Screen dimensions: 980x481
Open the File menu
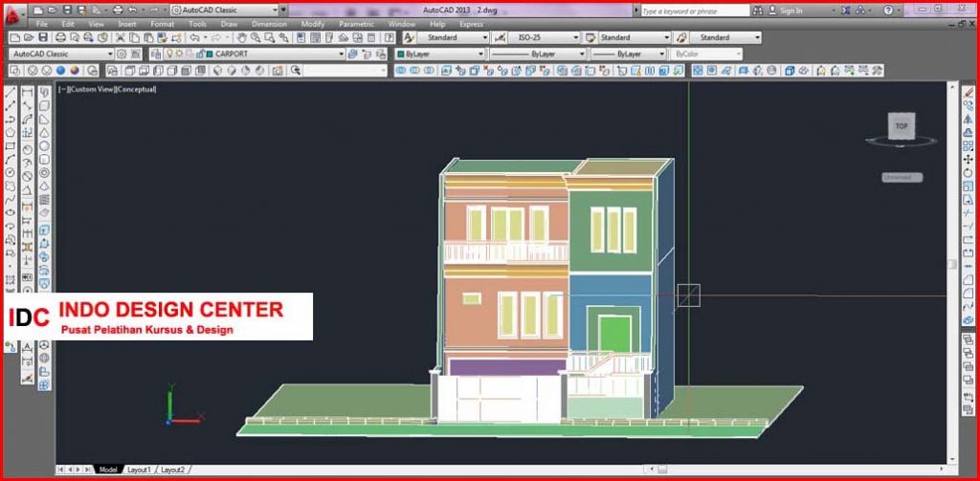[x=42, y=24]
